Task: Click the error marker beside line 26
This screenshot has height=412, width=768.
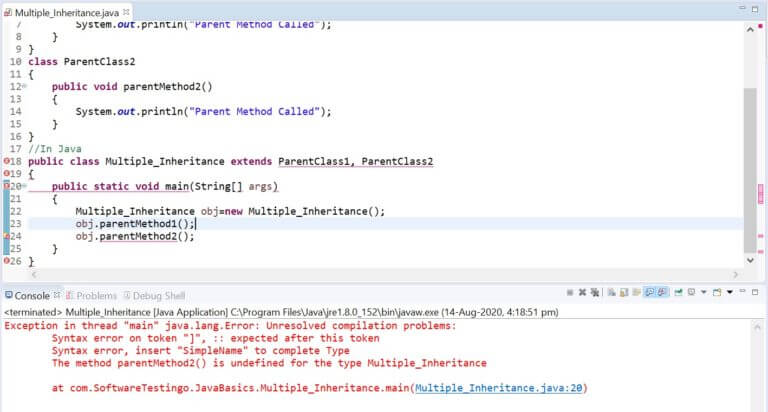Action: (7, 262)
